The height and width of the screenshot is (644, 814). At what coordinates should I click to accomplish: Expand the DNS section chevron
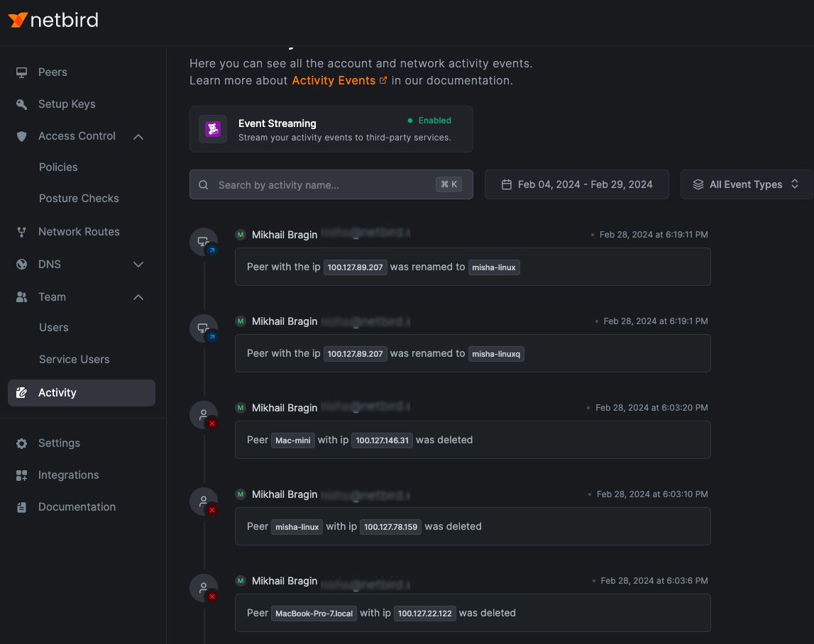138,265
